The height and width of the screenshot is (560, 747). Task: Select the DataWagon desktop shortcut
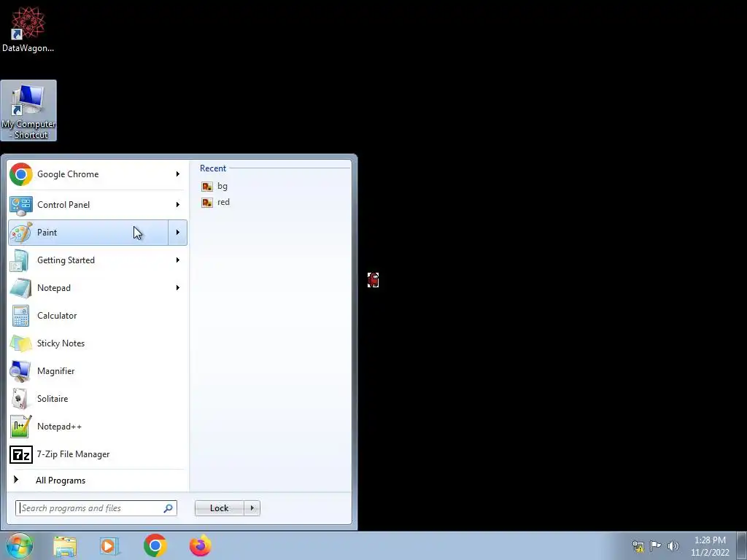(28, 29)
